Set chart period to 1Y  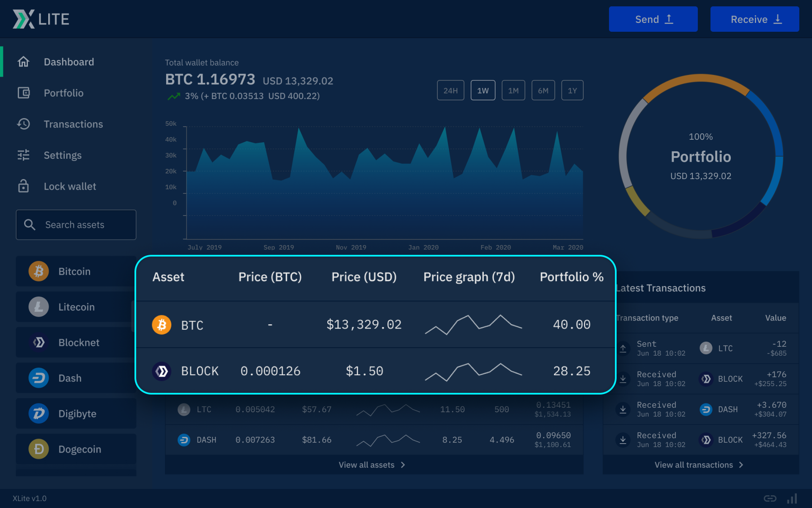(572, 91)
